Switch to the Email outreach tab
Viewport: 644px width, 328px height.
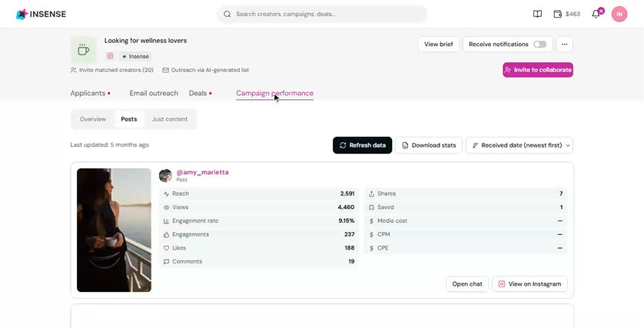154,93
